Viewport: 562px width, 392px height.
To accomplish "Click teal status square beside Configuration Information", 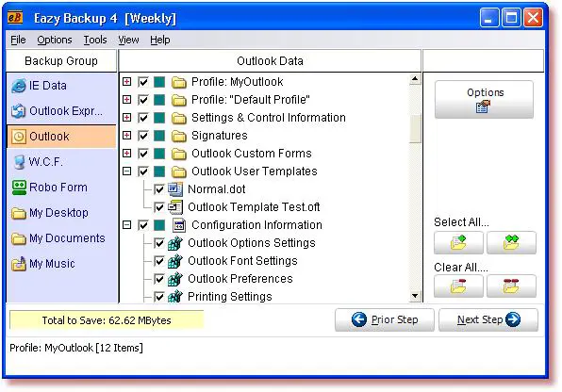I will (x=159, y=225).
